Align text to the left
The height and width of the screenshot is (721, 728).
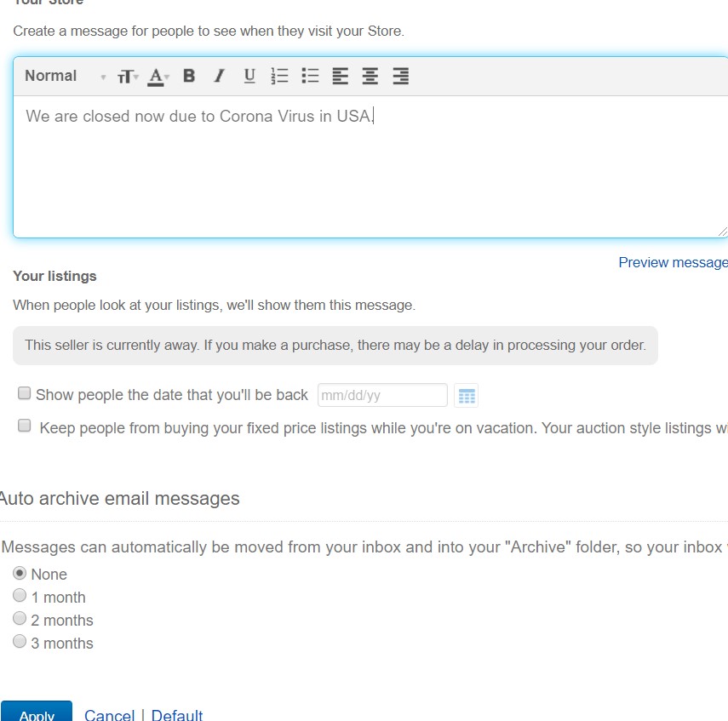coord(341,76)
